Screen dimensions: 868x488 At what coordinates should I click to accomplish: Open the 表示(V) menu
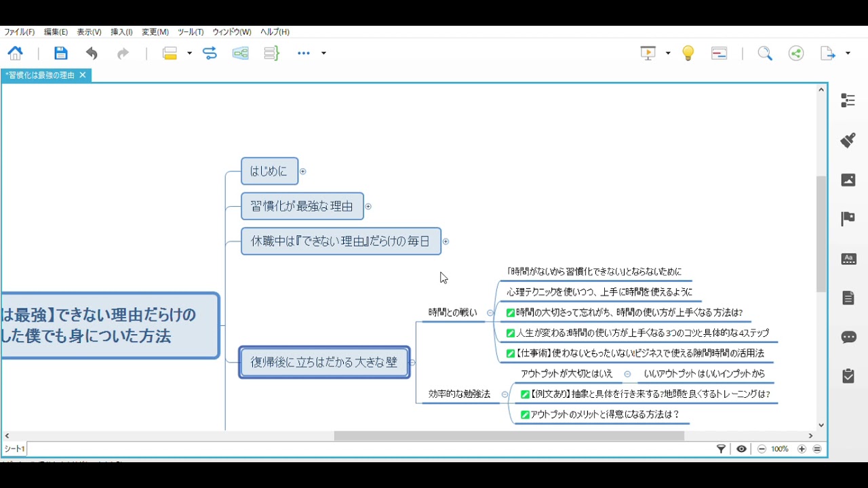coord(89,32)
